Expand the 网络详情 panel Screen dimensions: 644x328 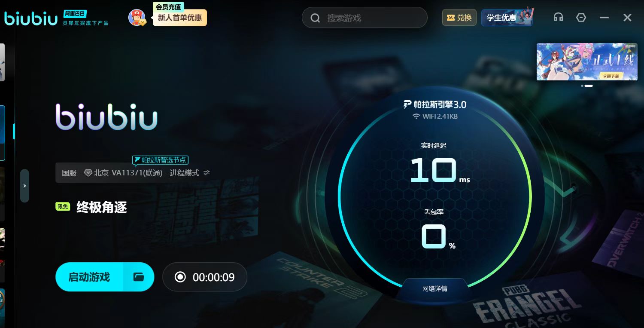click(435, 288)
